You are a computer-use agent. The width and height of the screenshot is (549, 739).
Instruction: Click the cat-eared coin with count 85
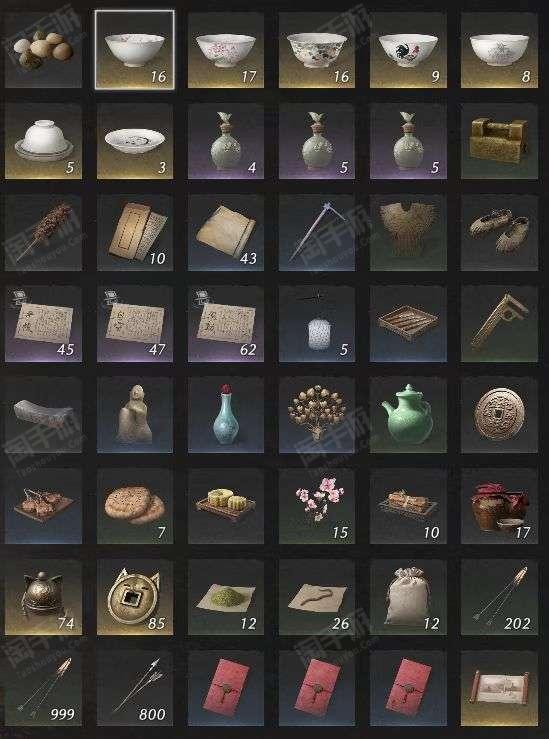coord(135,597)
